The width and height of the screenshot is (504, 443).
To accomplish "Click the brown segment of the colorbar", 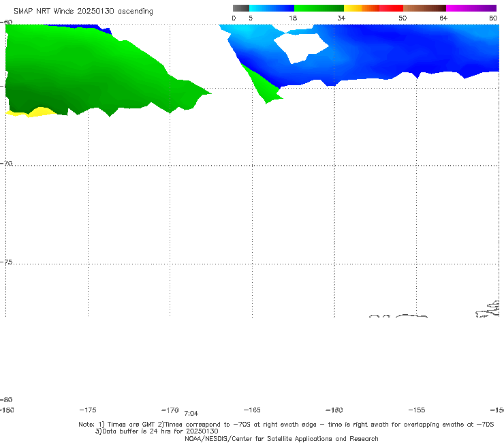I will coord(424,8).
